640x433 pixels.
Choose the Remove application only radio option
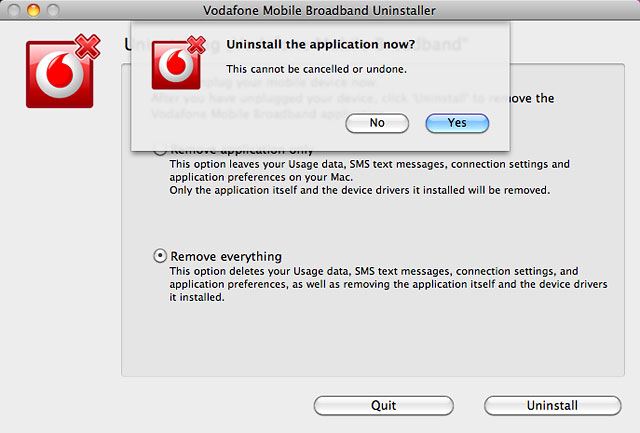[x=160, y=150]
